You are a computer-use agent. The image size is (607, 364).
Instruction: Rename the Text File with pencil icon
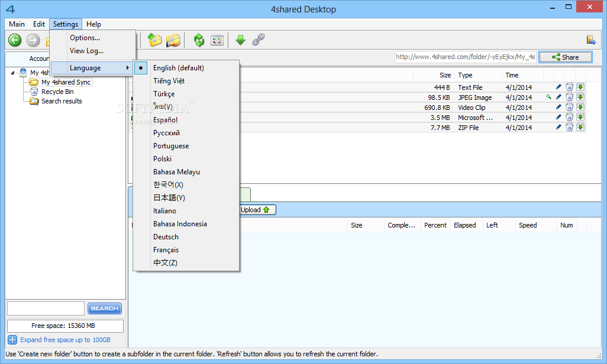pos(558,87)
